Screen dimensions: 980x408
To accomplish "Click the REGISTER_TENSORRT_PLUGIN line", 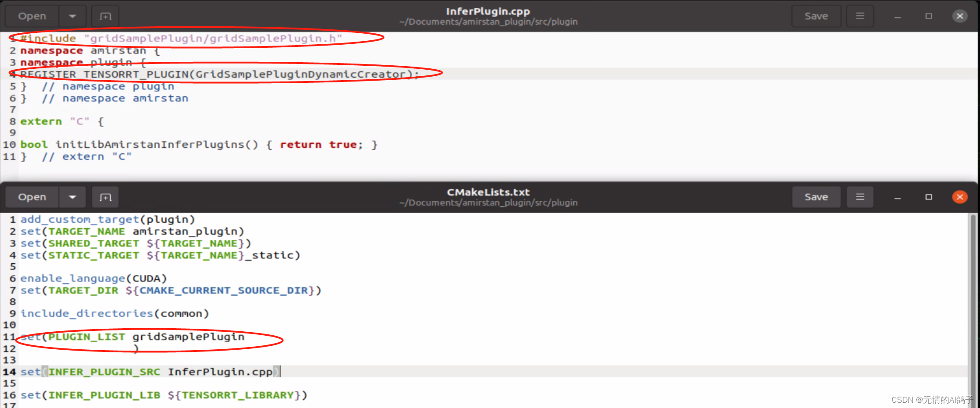I will pyautogui.click(x=219, y=74).
